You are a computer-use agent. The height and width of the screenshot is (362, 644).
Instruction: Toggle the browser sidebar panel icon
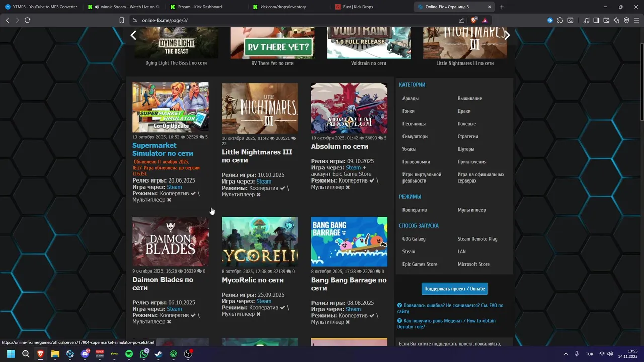tap(596, 20)
